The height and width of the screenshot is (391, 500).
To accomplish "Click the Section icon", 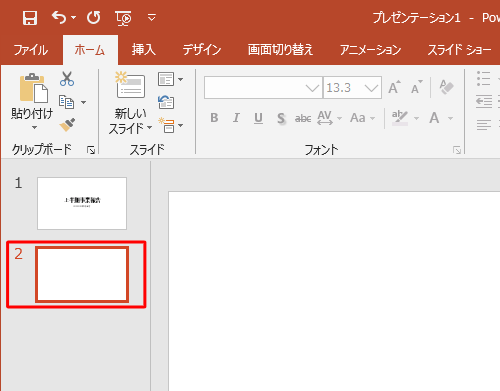I will click(166, 125).
